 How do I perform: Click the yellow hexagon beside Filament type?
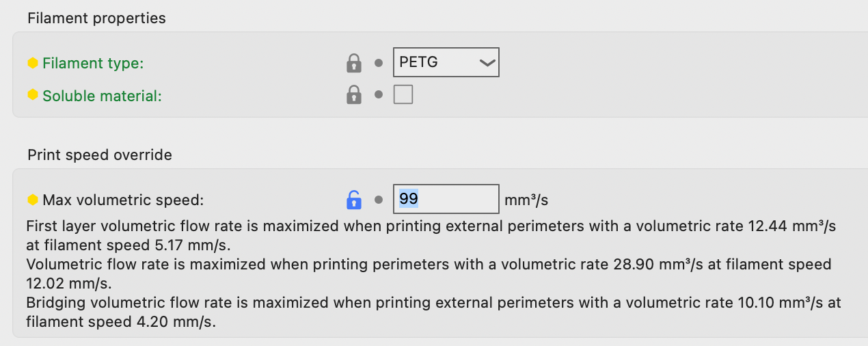33,63
